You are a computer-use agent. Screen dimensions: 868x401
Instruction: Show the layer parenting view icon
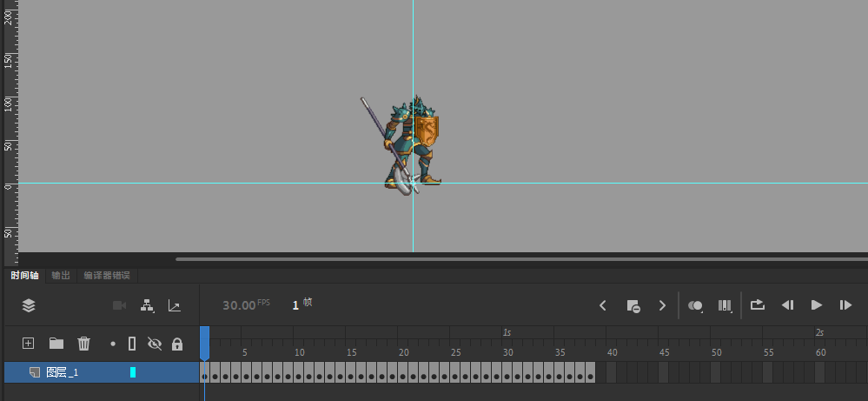[147, 305]
